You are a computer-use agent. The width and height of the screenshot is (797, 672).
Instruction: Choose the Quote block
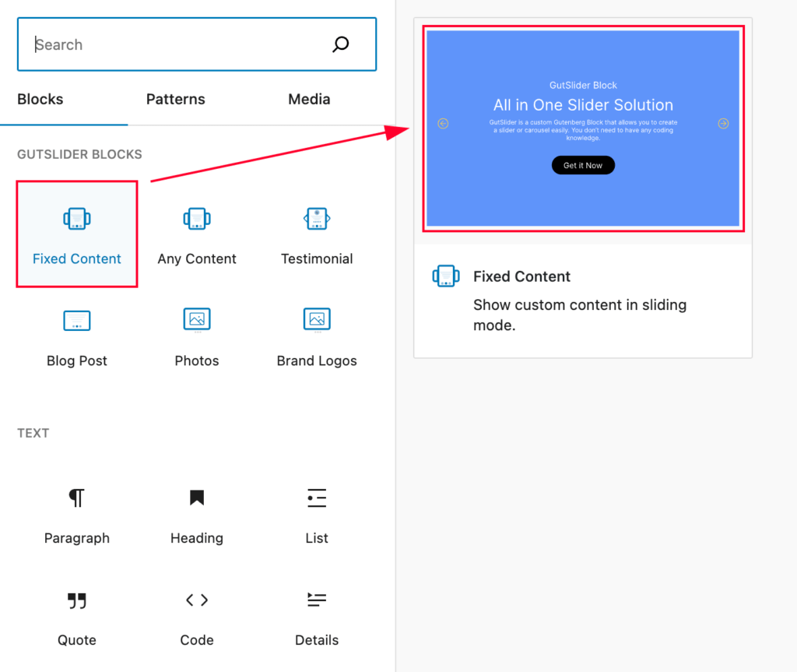[76, 600]
